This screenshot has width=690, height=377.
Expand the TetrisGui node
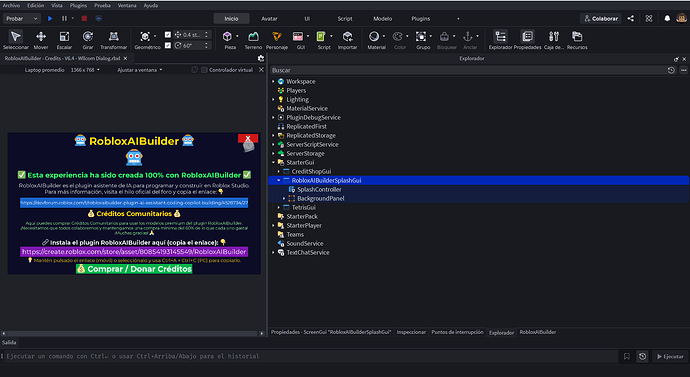(x=279, y=208)
